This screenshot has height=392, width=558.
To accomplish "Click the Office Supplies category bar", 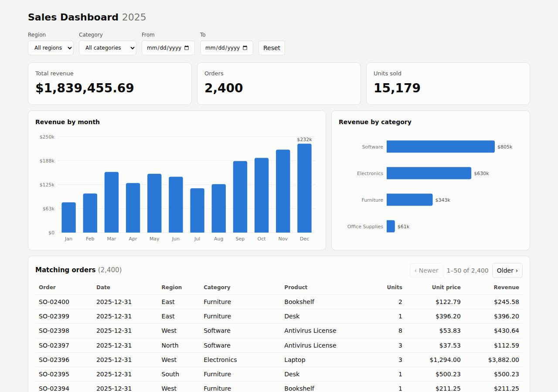I will tap(391, 226).
